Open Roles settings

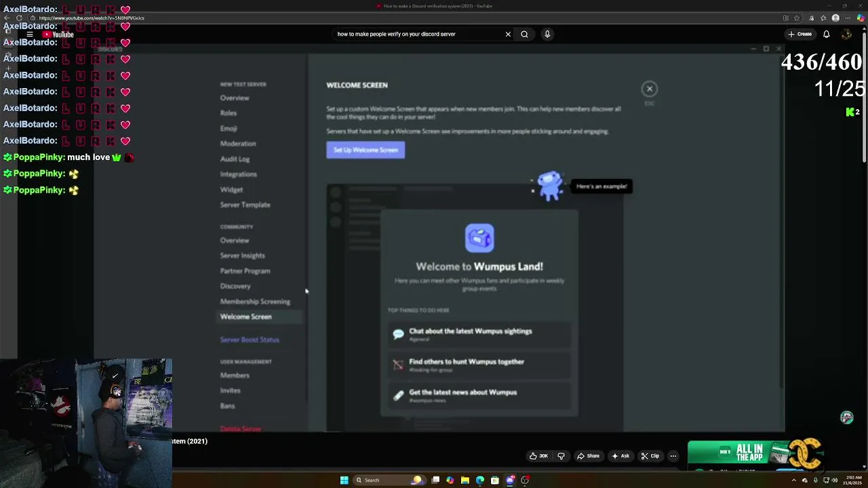pyautogui.click(x=229, y=113)
